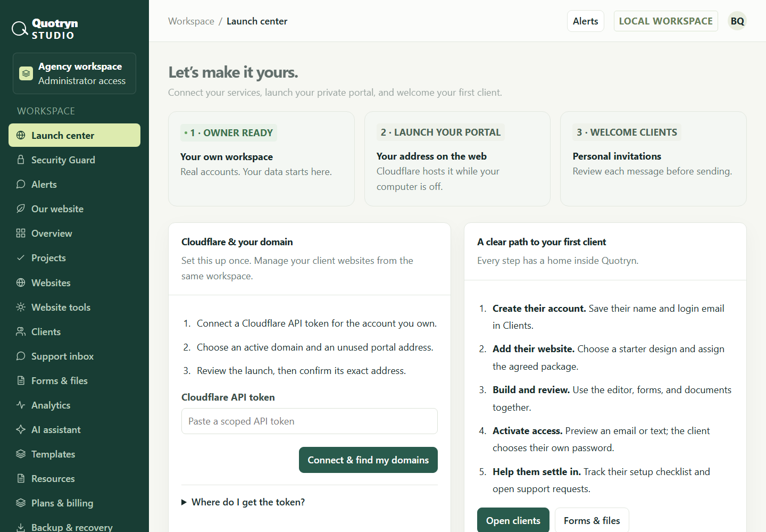Open the Resources page label
Viewport: 766px width, 532px height.
click(x=53, y=478)
